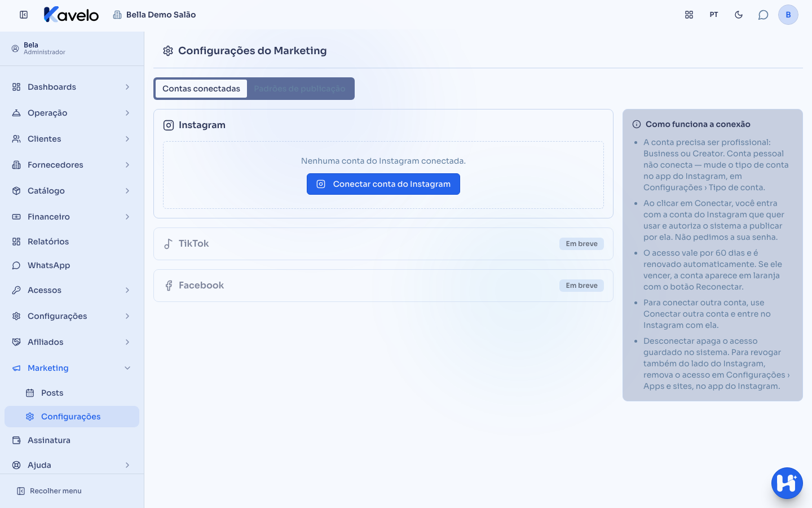The image size is (812, 508).
Task: Open the Assinatura menu item
Action: click(x=72, y=440)
